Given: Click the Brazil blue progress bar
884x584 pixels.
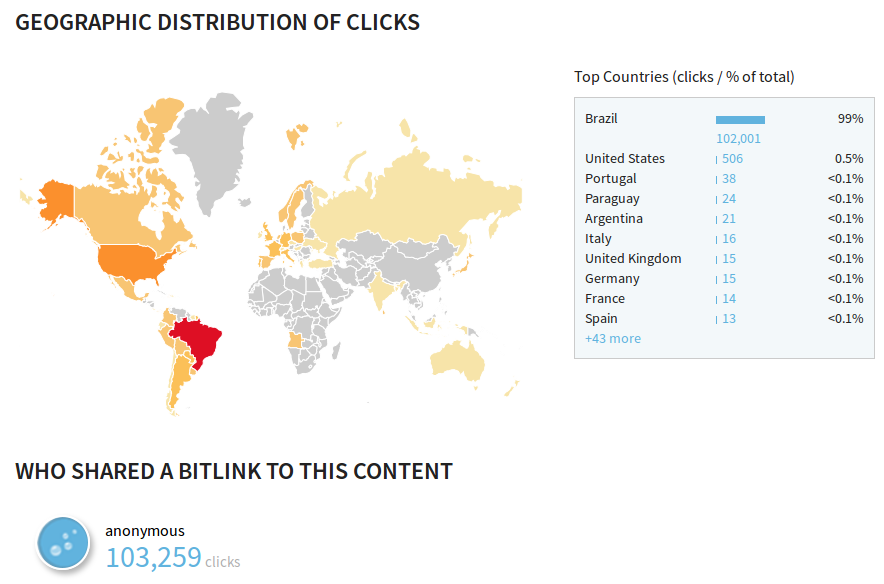Looking at the screenshot, I should [740, 120].
